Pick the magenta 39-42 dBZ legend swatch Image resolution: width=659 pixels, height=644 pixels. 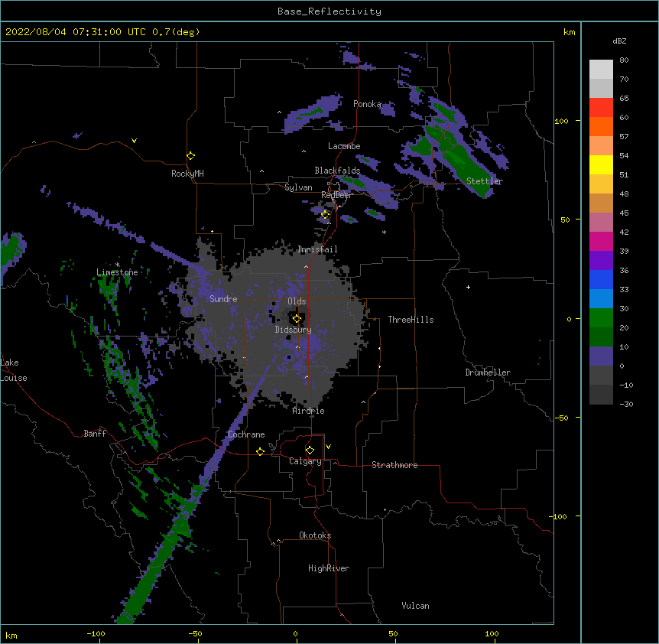coord(601,241)
